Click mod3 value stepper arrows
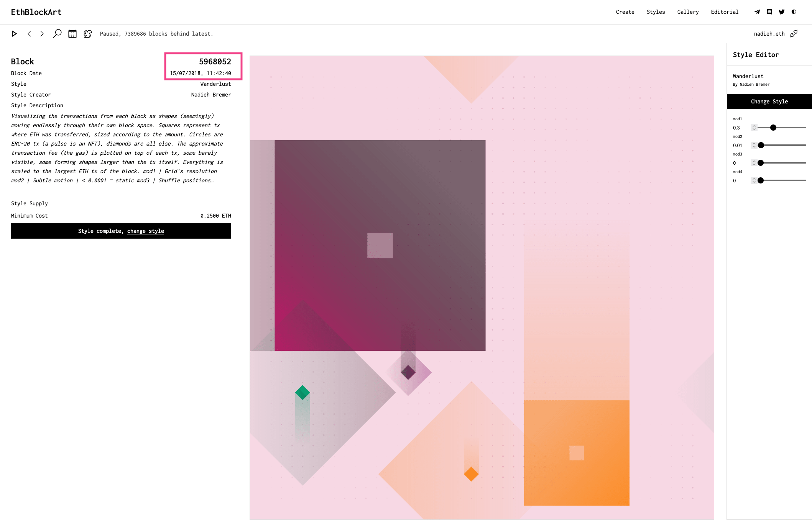 [x=754, y=163]
